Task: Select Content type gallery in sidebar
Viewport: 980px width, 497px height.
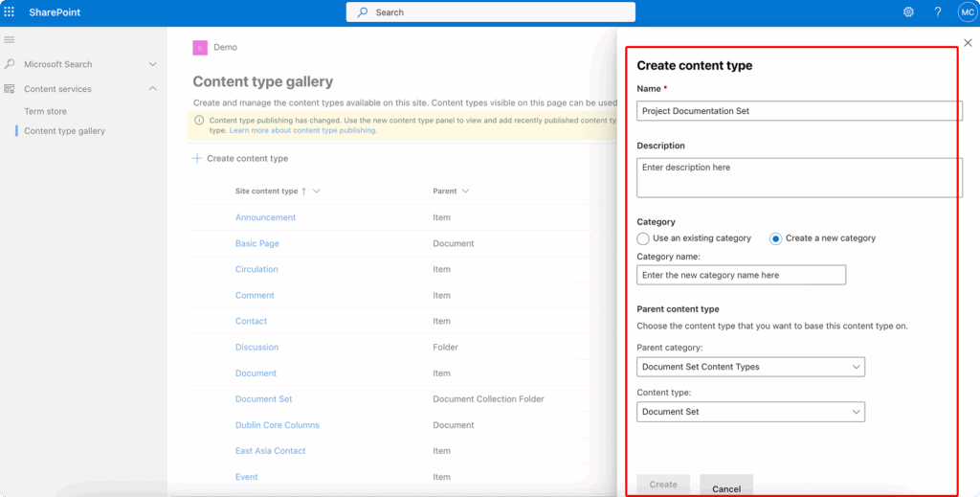Action: click(64, 131)
